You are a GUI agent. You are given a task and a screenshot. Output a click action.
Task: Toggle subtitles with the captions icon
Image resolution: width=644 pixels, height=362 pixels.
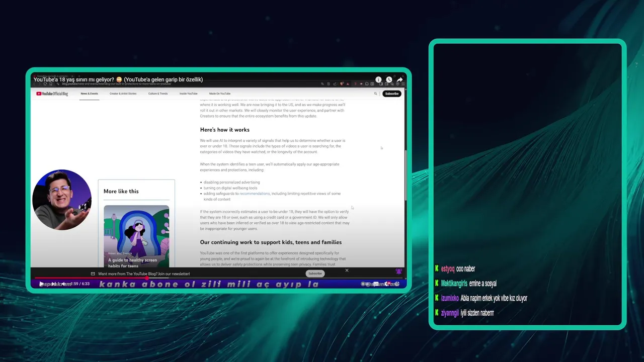click(376, 284)
